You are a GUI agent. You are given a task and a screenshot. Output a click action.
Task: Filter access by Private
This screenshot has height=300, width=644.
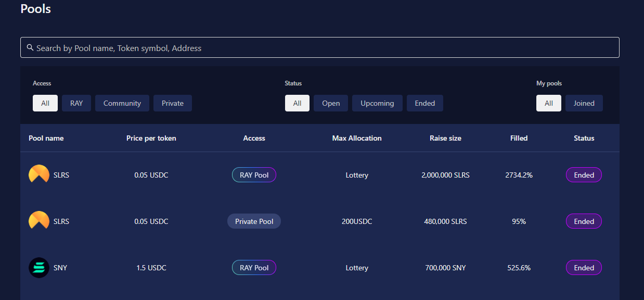(173, 103)
